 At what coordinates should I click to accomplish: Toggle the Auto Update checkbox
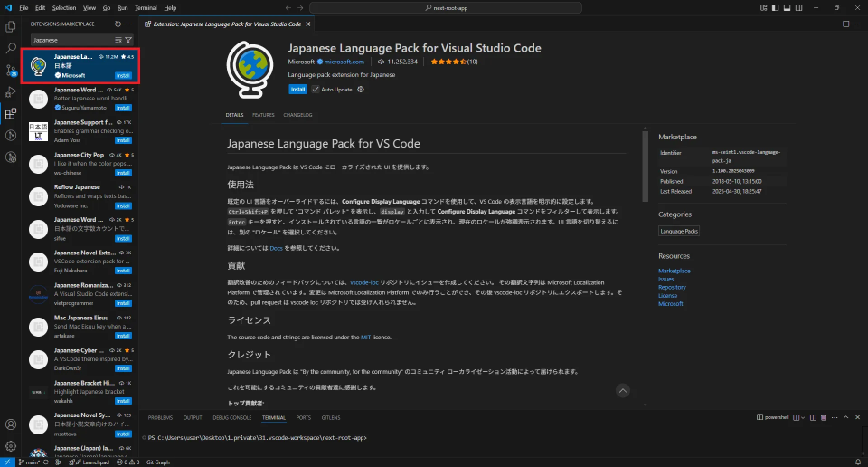315,90
